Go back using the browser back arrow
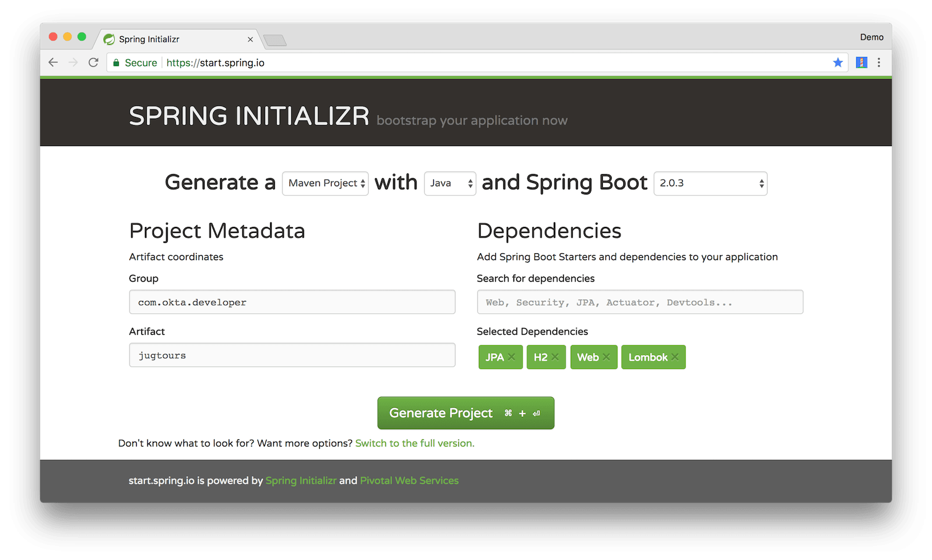The image size is (932, 560). [53, 62]
